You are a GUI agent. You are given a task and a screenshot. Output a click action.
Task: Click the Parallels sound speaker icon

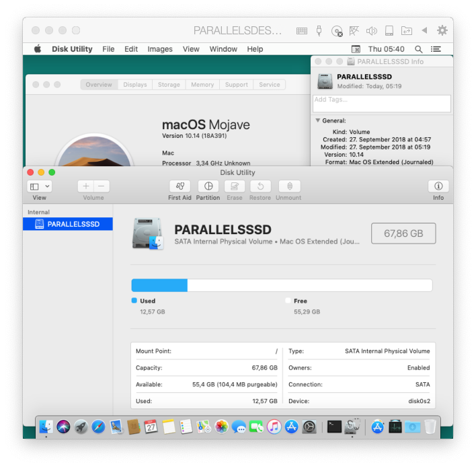tap(372, 31)
